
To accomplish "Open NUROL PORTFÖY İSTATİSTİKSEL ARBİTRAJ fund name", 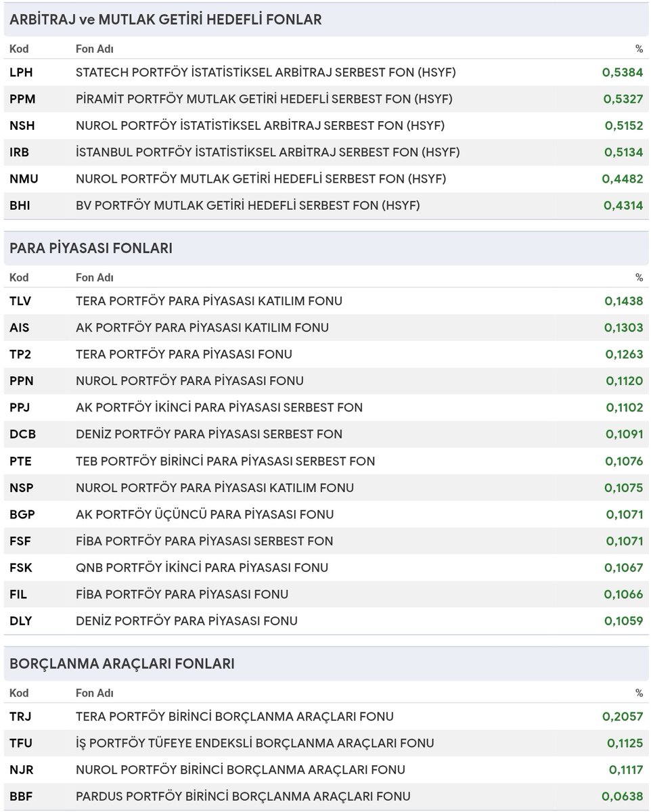I will point(261,126).
